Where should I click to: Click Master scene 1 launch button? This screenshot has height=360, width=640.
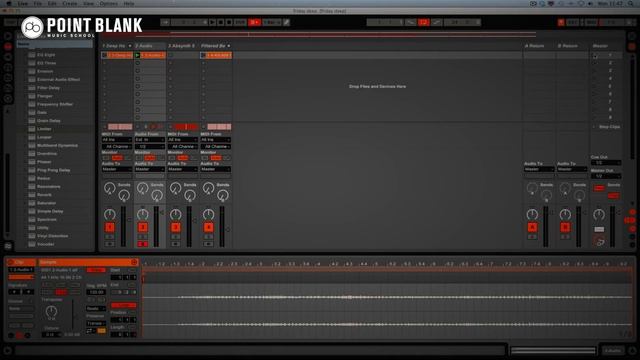pyautogui.click(x=596, y=55)
